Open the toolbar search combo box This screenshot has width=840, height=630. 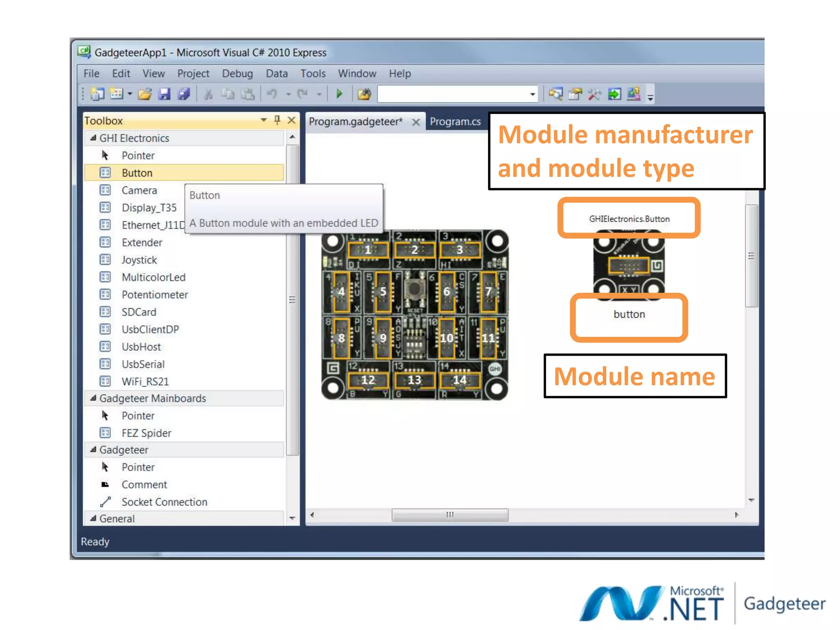click(x=457, y=94)
